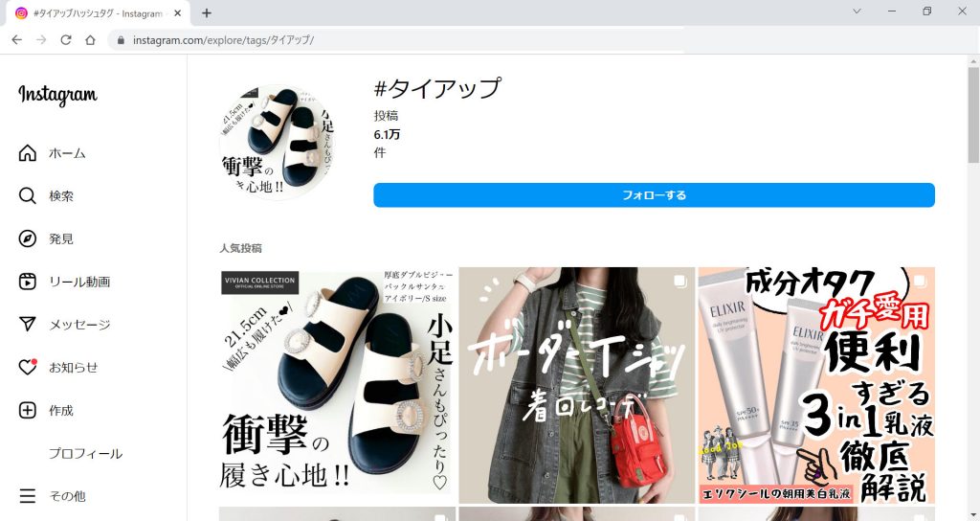
Task: Click the Instagram logo in sidebar
Action: [x=57, y=95]
